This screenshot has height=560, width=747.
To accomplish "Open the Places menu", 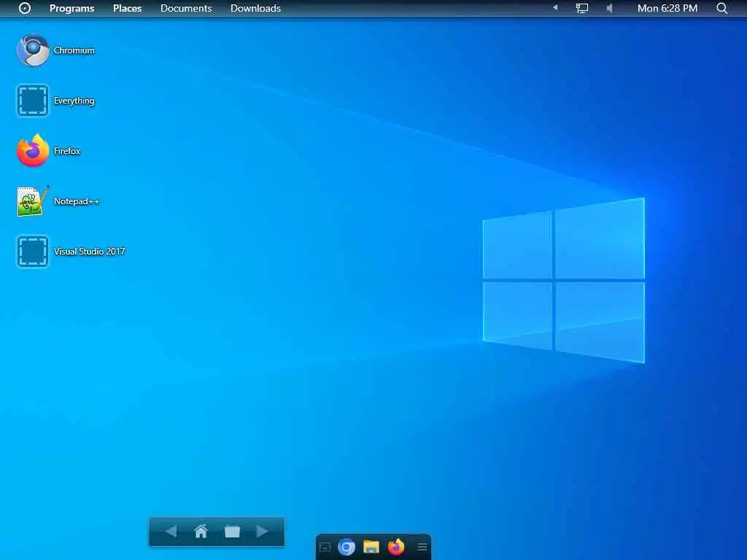I will coord(127,8).
